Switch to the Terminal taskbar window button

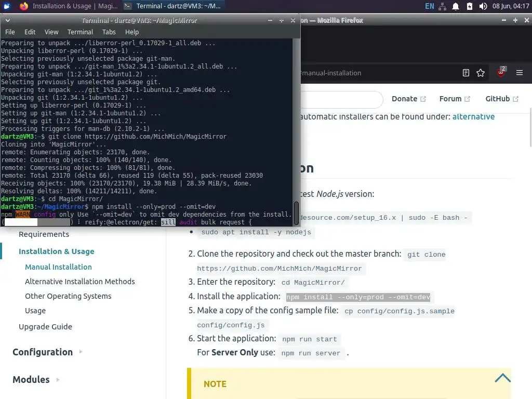pos(172,6)
